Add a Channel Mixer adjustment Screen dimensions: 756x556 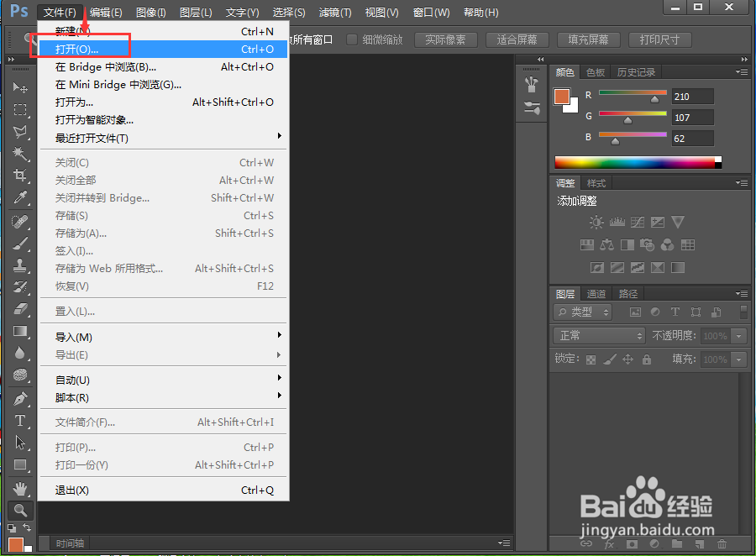pyautogui.click(x=667, y=245)
